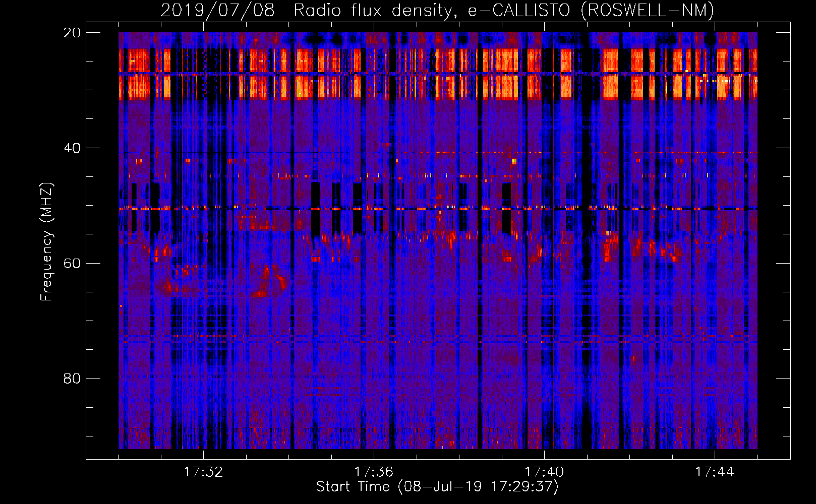
Task: Click the 'Frequency (MHZ)' y-axis label
Action: 46,242
